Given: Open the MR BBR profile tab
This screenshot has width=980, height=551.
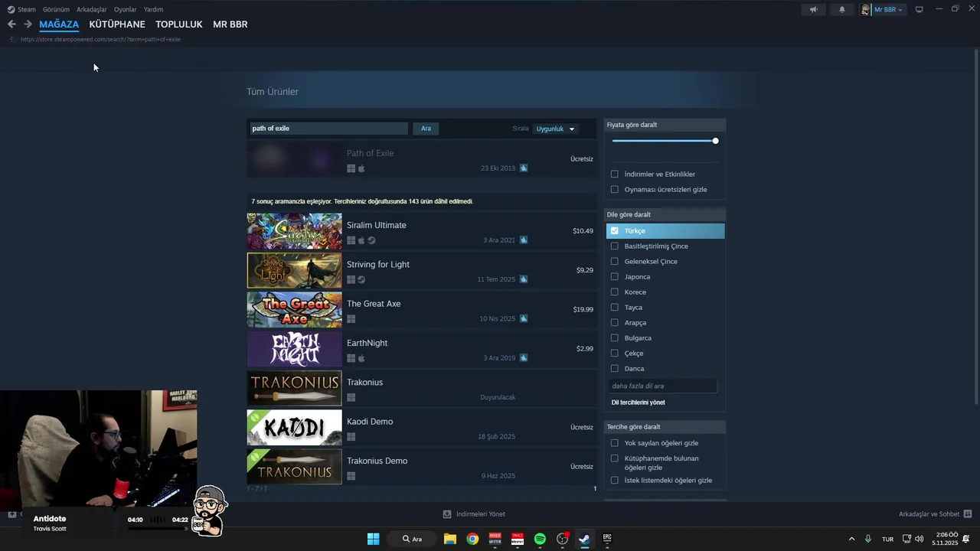Looking at the screenshot, I should (230, 24).
